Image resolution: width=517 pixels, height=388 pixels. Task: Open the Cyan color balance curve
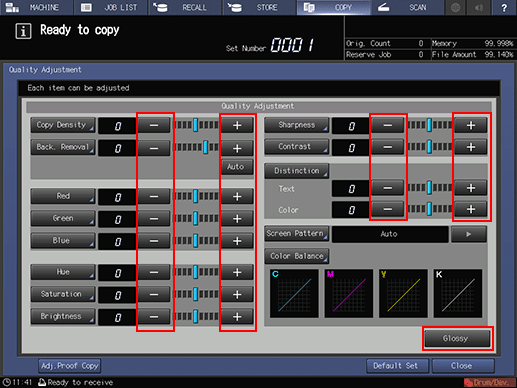294,293
